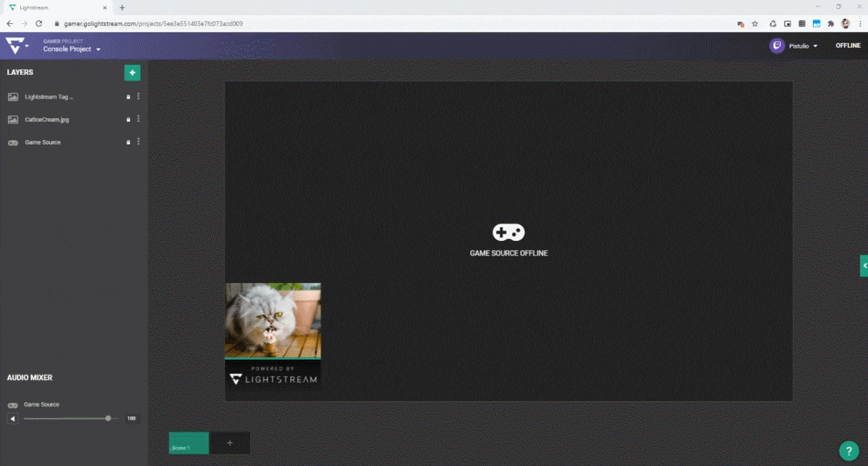Add a new scene with the plus button
The height and width of the screenshot is (466, 868).
pos(230,443)
